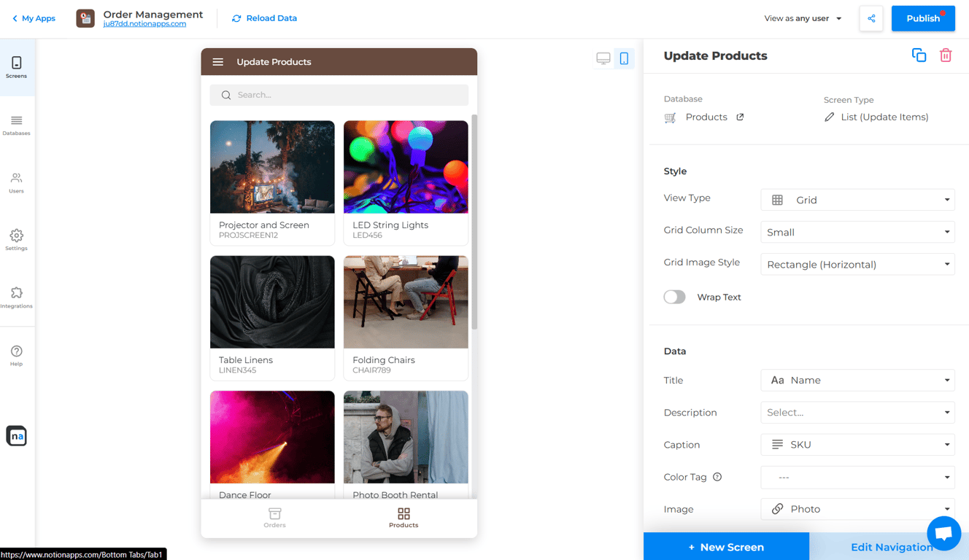Click the NotionApps logo badge in sidebar
The height and width of the screenshot is (560, 969).
pos(17,436)
